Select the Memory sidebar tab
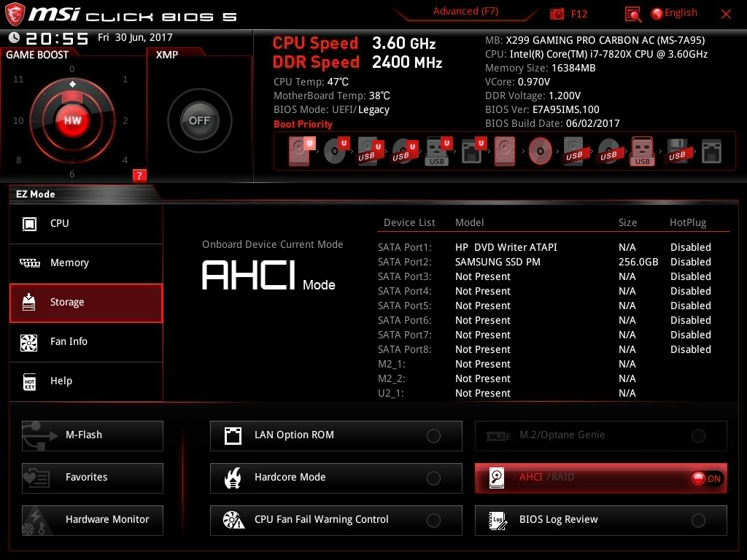 point(86,263)
